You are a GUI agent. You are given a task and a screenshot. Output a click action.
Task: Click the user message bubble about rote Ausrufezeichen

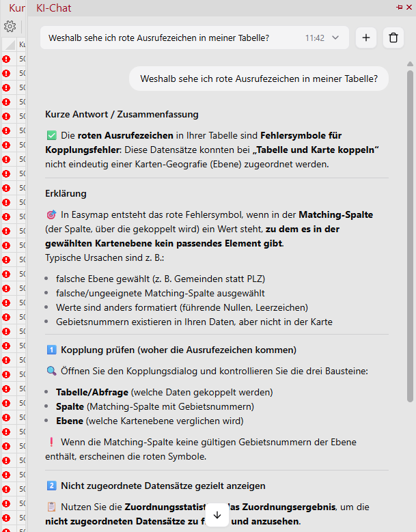(259, 79)
